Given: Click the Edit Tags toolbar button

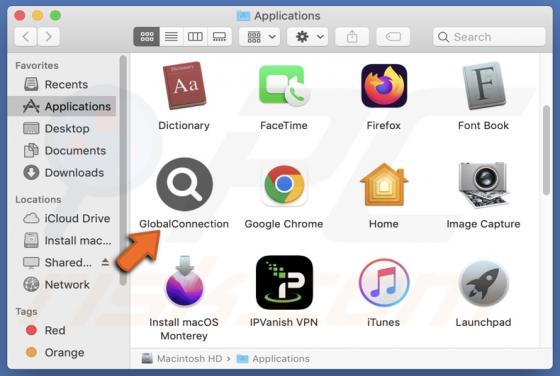Looking at the screenshot, I should point(393,36).
